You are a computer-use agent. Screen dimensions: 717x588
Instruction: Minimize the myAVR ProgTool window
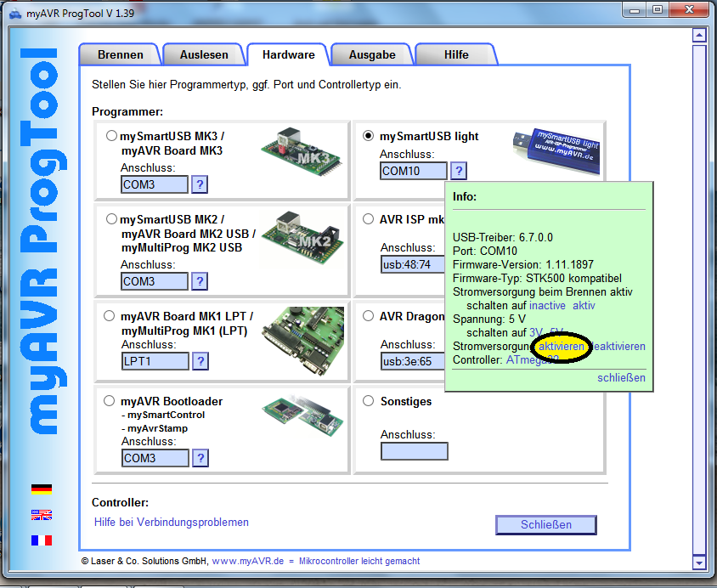click(x=635, y=10)
